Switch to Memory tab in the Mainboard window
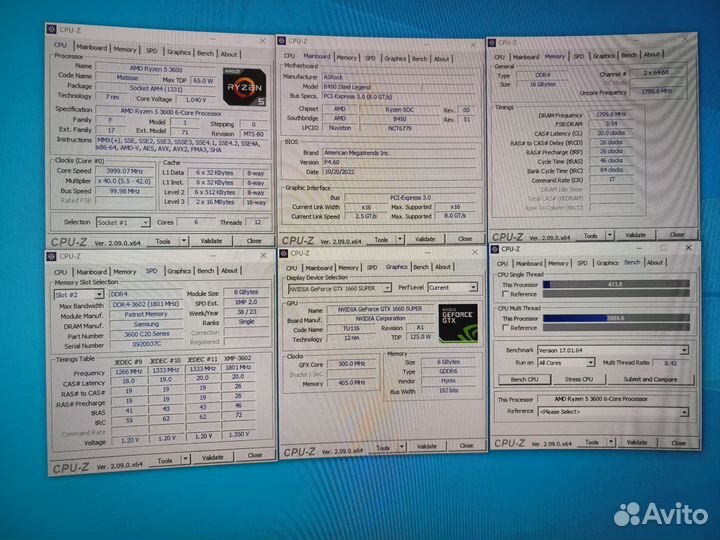 [x=346, y=58]
